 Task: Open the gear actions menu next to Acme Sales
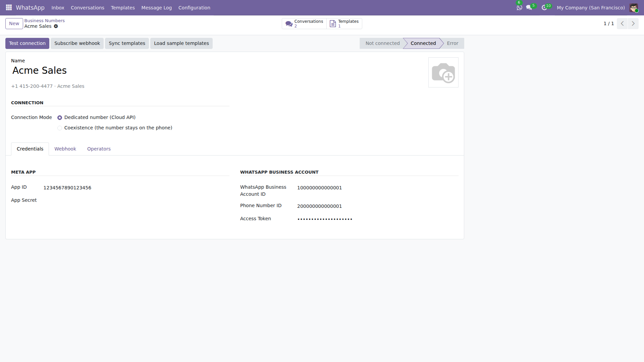(x=56, y=26)
